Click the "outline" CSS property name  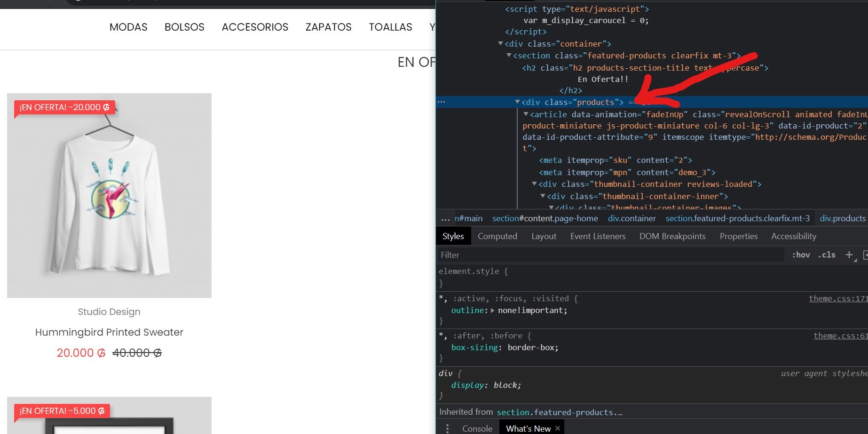tap(467, 311)
